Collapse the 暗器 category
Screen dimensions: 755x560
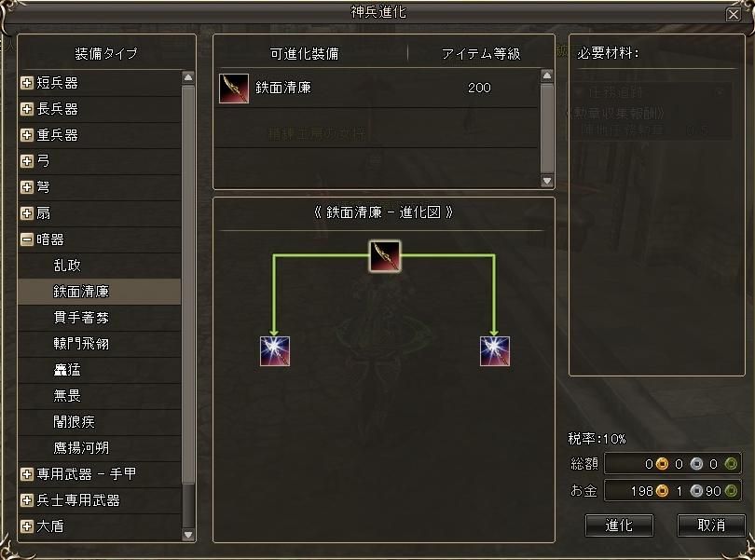[x=27, y=239]
